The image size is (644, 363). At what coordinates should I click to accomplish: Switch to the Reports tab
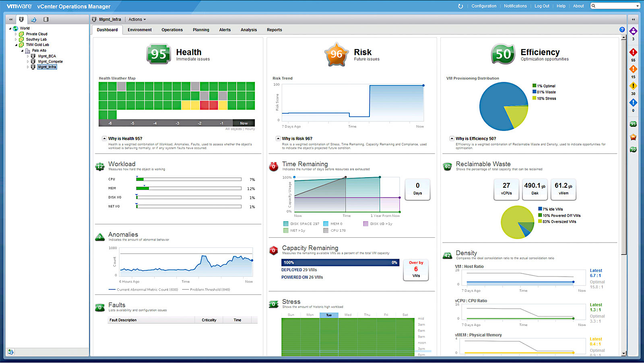tap(275, 30)
